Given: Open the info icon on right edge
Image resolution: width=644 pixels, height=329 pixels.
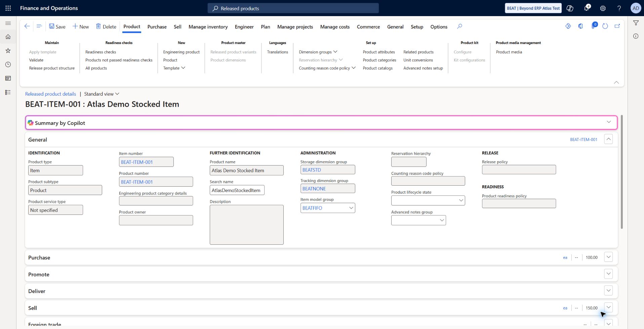Looking at the screenshot, I should [636, 36].
